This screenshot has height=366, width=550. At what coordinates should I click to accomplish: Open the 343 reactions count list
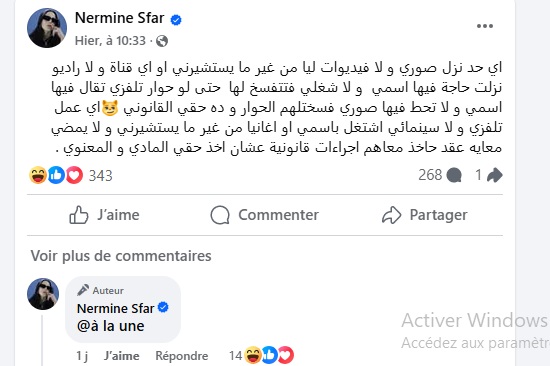tap(100, 175)
